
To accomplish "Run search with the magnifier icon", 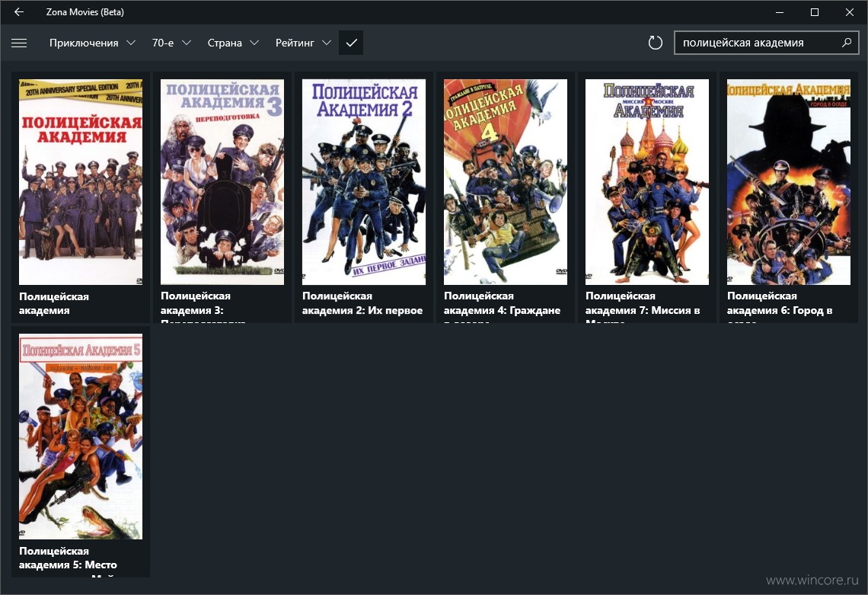I will 846,43.
